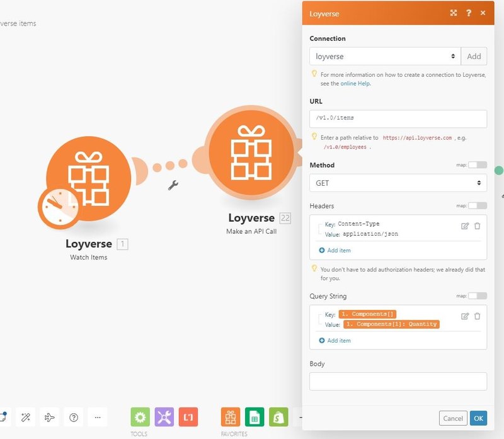The width and height of the screenshot is (504, 439).
Task: Click the online Help link
Action: click(355, 83)
